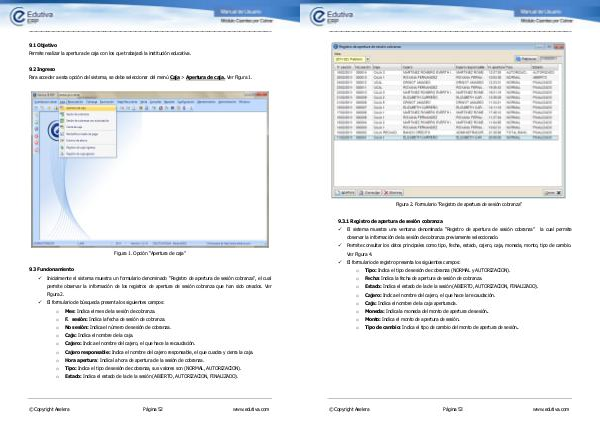
Task: Click the '9.1 Objetivo' section heading
Action: tap(43, 45)
